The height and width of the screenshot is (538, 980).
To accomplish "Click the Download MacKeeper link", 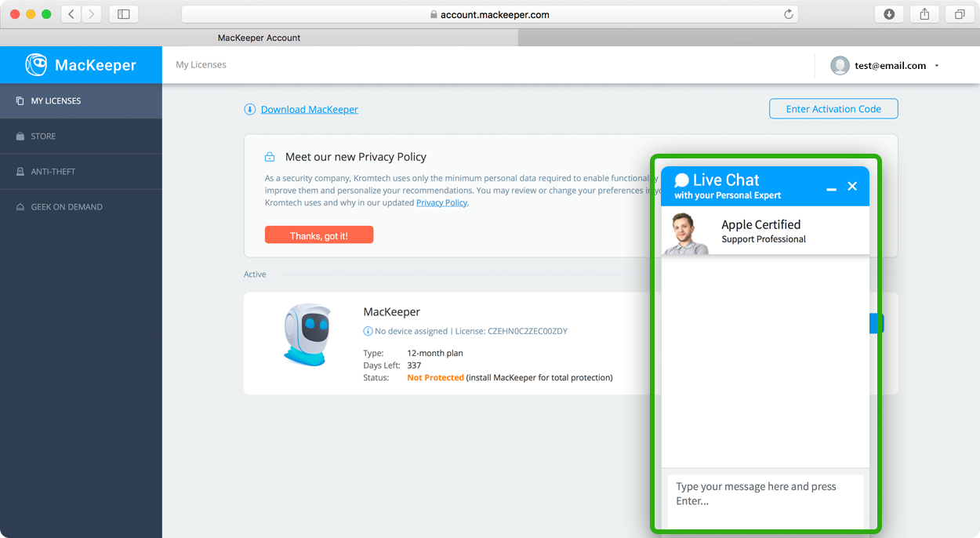I will tap(309, 109).
